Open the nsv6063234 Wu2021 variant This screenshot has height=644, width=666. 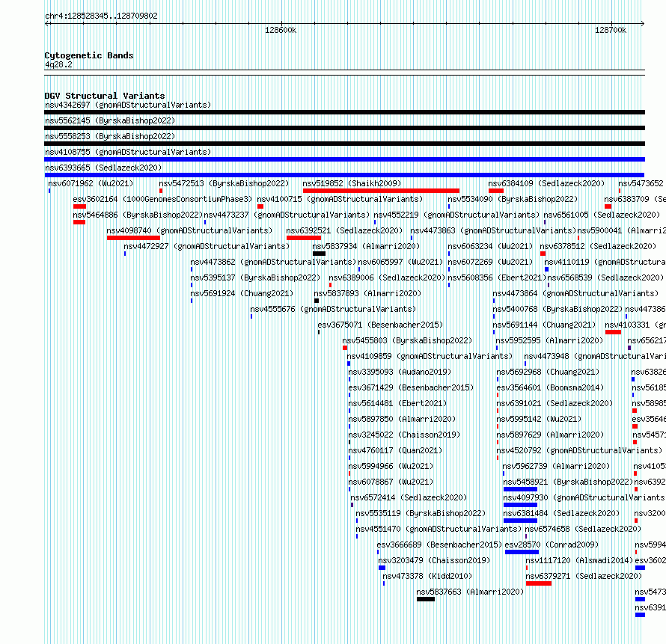coord(490,246)
